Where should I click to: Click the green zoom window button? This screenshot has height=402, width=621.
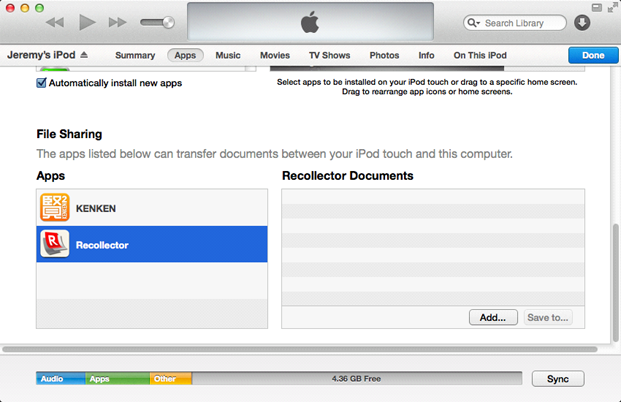(x=39, y=8)
